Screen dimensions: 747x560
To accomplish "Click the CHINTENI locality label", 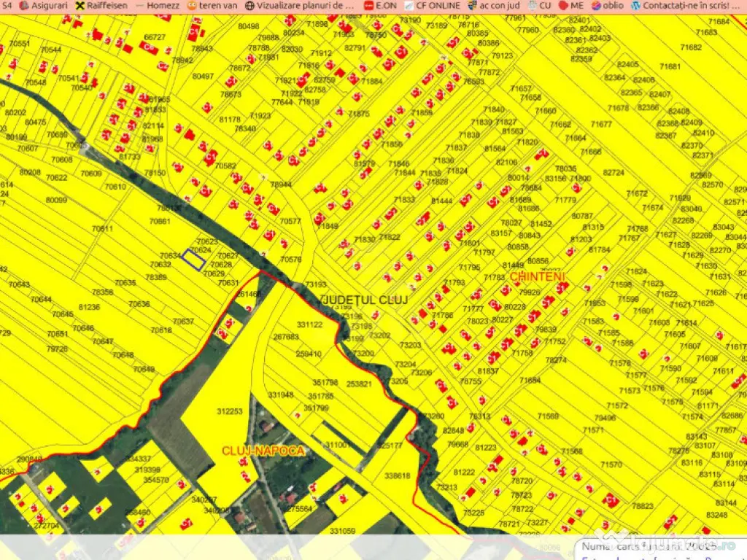I will pyautogui.click(x=538, y=277).
